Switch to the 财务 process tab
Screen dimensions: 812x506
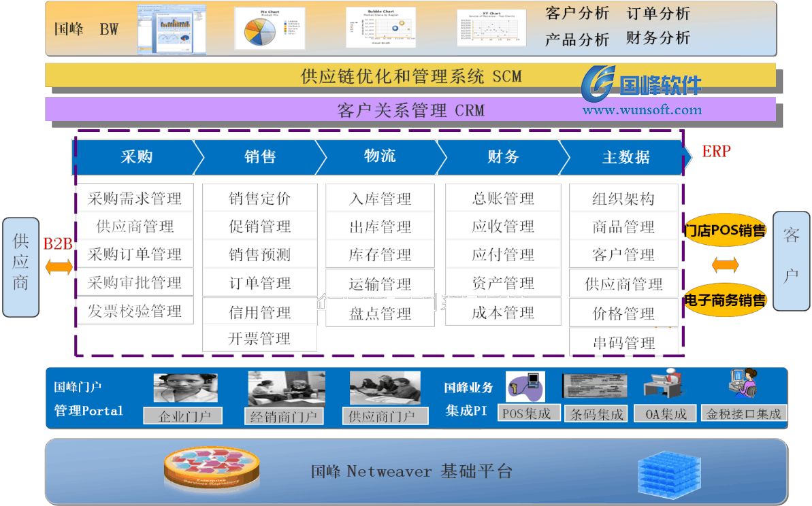[503, 157]
